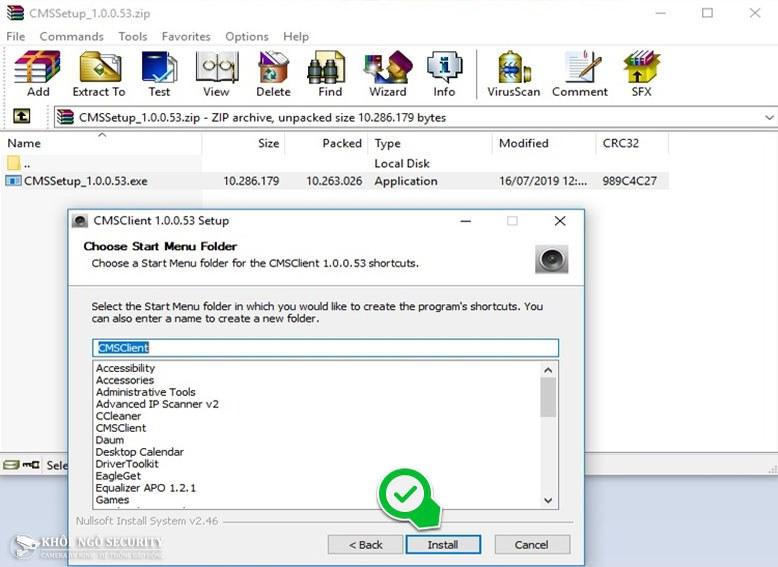
Task: Create SFX self-extracting archive
Action: tap(642, 73)
